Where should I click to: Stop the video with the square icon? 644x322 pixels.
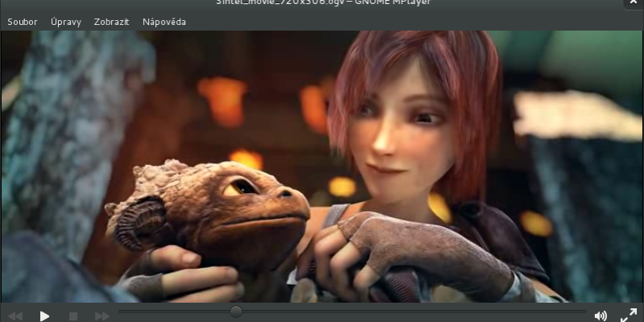point(73,316)
